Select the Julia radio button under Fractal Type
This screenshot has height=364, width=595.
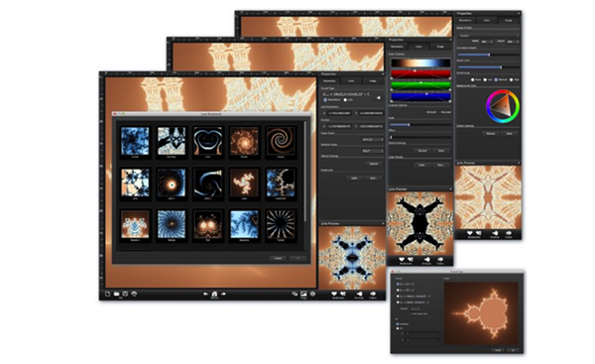[x=345, y=100]
